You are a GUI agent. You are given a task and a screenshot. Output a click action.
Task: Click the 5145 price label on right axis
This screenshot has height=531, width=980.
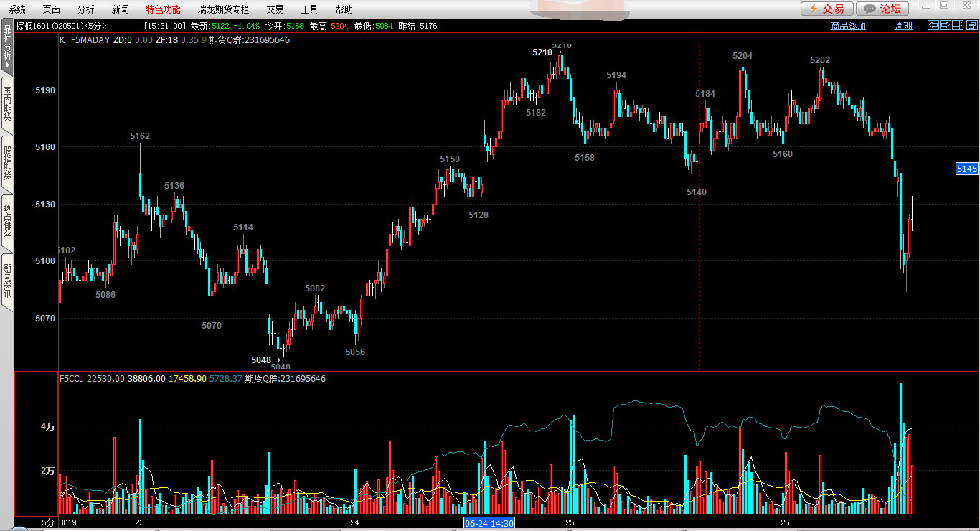point(966,169)
